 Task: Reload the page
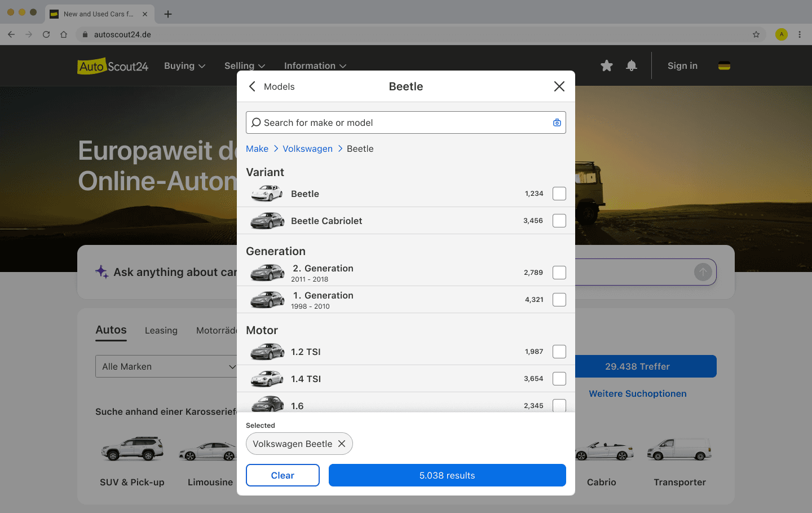46,34
